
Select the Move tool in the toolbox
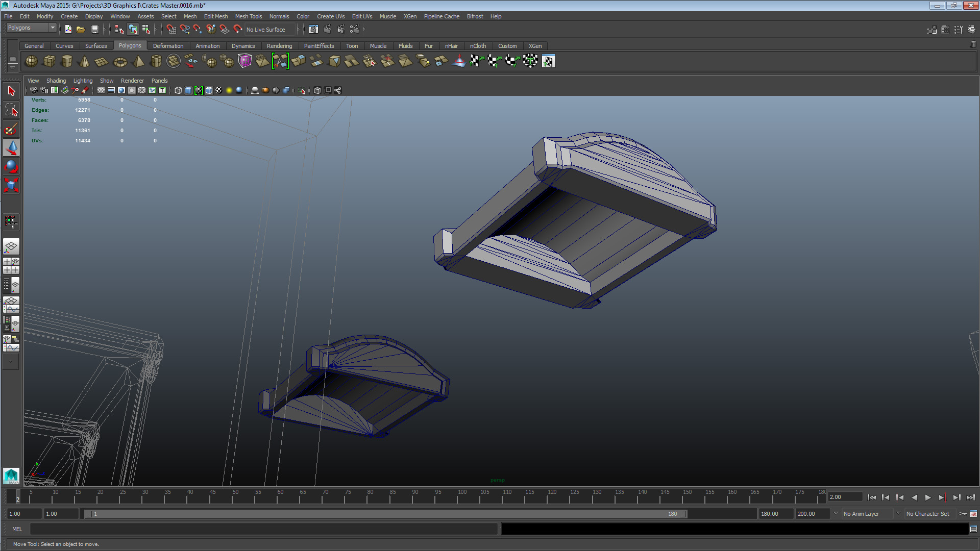coord(11,148)
